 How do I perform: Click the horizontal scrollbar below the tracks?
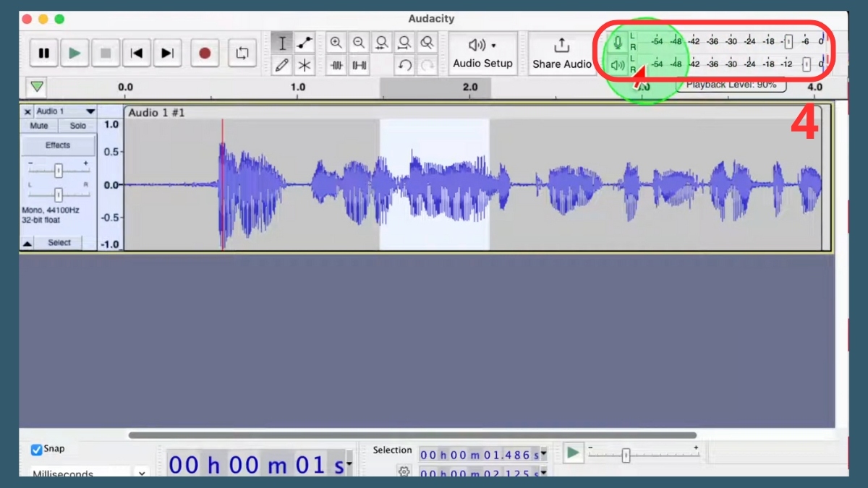[412, 435]
